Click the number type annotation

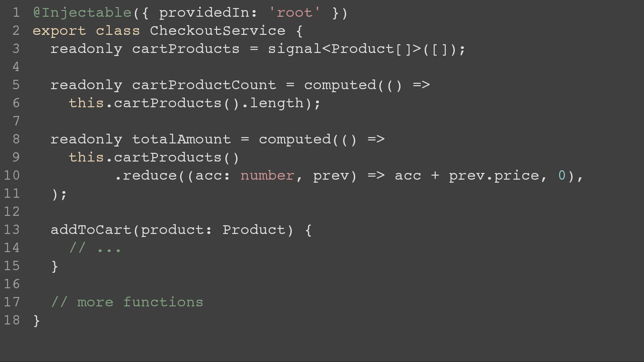pyautogui.click(x=267, y=176)
